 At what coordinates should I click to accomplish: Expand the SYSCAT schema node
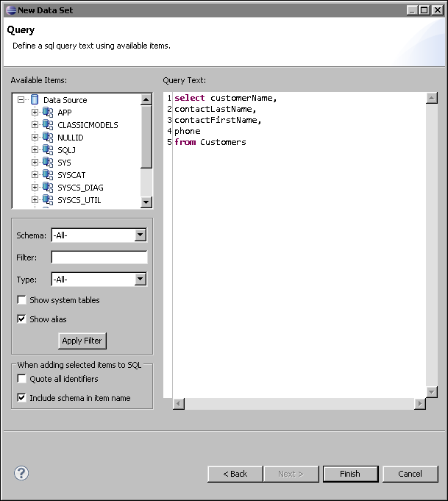coord(35,175)
